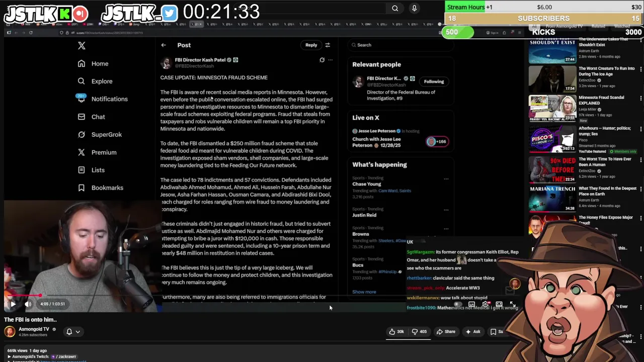This screenshot has height=362, width=644.
Task: Click the notification bell icon
Action: 69,332
